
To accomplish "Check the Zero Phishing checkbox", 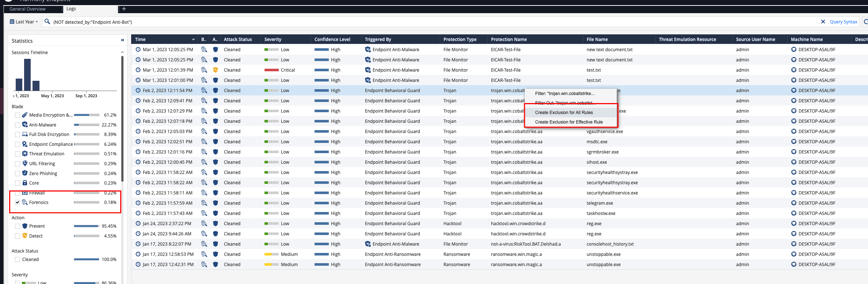I will pyautogui.click(x=18, y=174).
